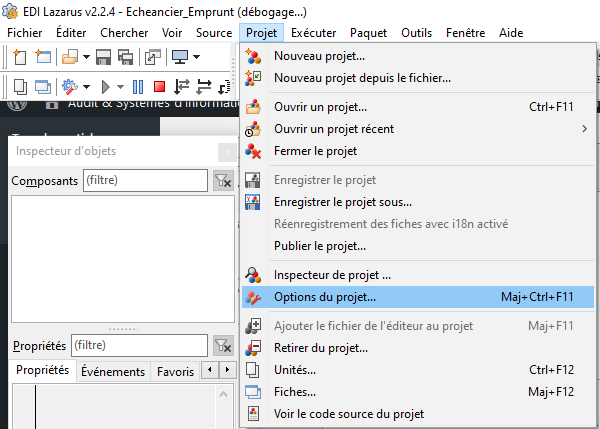The image size is (600, 429).
Task: Expand the Open recent files dropdown arrow
Action: 86,57
